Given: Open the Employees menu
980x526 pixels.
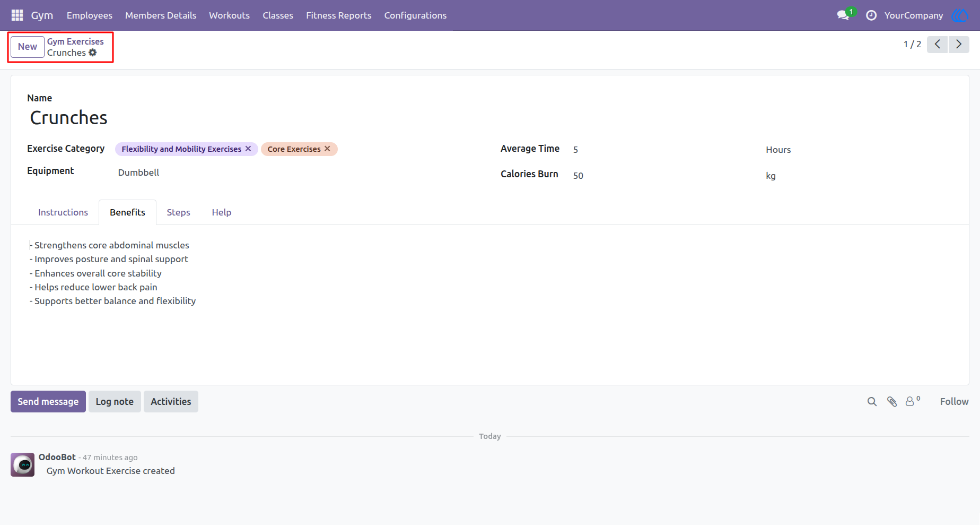Looking at the screenshot, I should pyautogui.click(x=90, y=15).
